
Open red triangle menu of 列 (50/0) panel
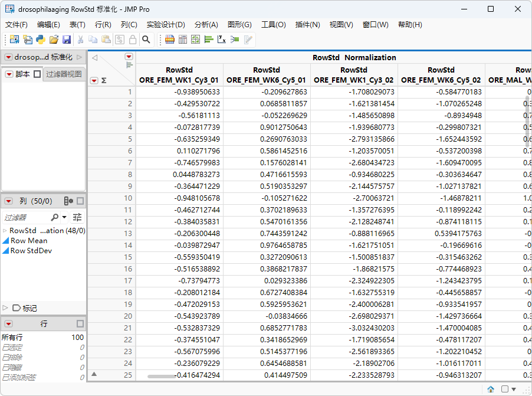(8, 201)
